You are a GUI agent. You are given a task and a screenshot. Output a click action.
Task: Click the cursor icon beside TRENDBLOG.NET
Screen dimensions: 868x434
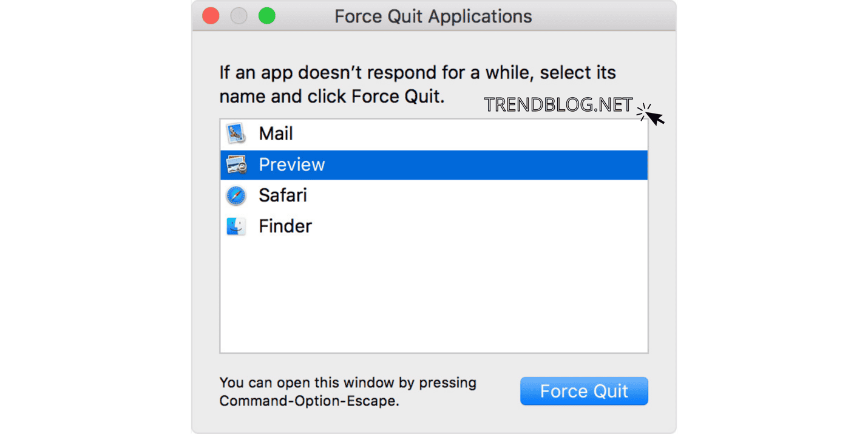[x=651, y=114]
